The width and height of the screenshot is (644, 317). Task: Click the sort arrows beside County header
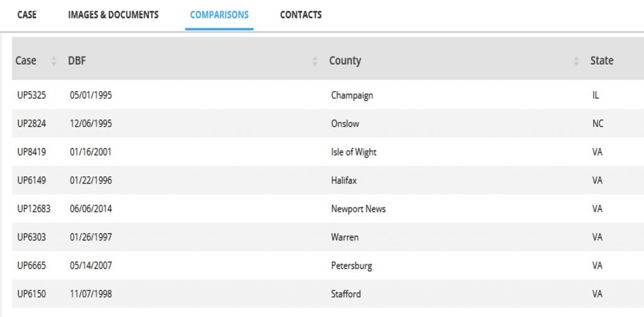point(576,62)
